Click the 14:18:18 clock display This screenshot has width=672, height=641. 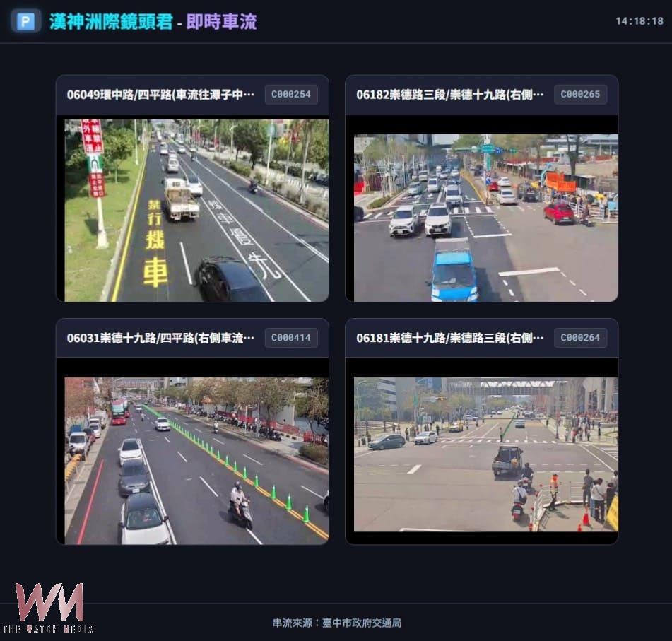tap(639, 21)
